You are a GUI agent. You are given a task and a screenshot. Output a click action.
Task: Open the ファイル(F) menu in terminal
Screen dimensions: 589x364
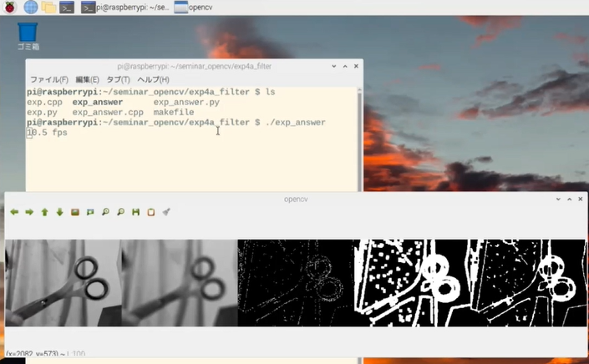point(49,79)
